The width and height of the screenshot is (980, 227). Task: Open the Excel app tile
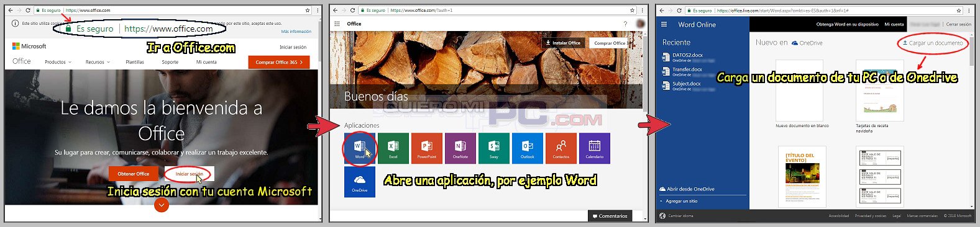(x=393, y=148)
